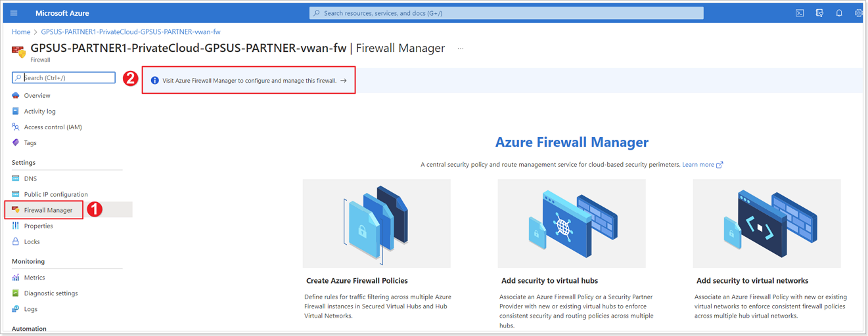Open Cloud Shell from the top bar
The image size is (868, 336).
pos(800,13)
